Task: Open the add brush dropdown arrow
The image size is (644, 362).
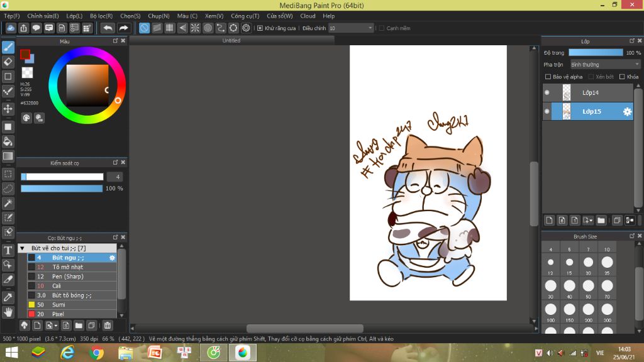Action: point(56,326)
